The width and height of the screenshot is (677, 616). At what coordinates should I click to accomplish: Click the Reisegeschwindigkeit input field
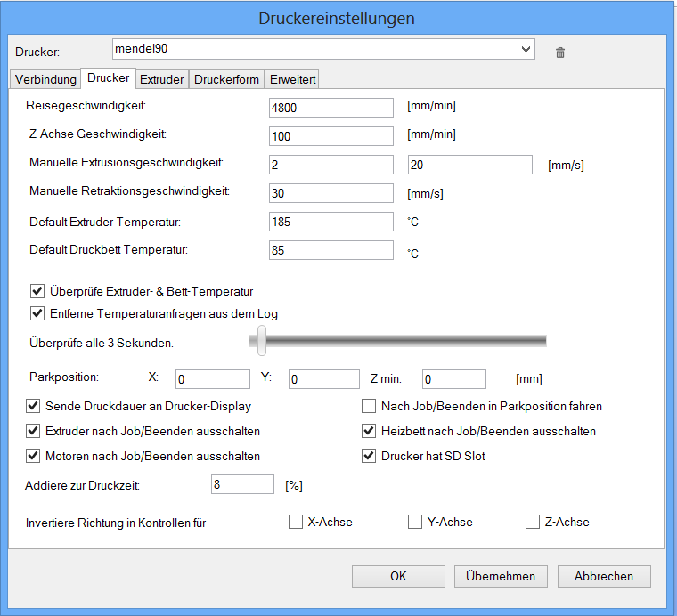330,108
